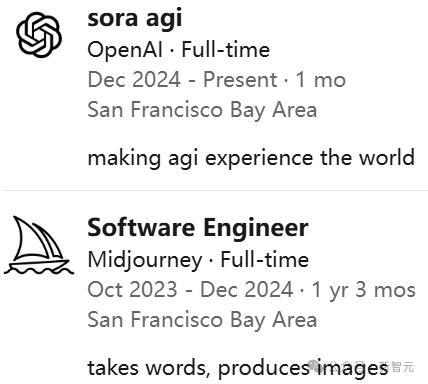Click the 1 yr 3 mos duration text
The width and height of the screenshot is (428, 384).
[x=363, y=289]
